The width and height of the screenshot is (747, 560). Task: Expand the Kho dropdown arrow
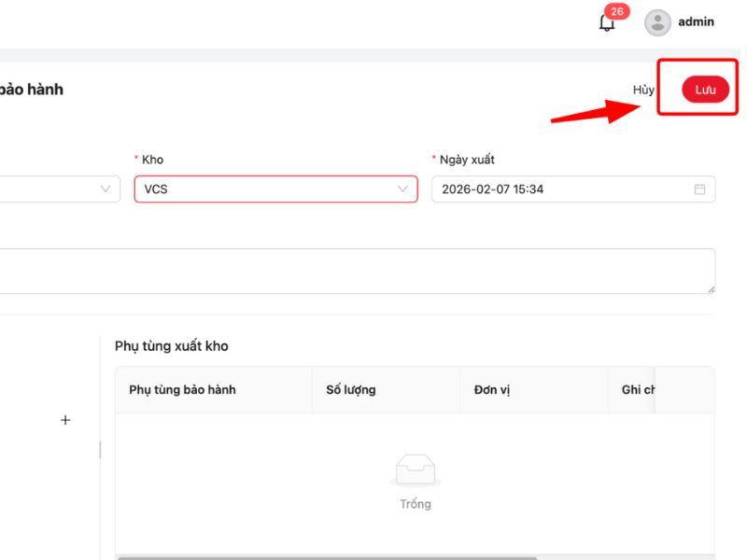pyautogui.click(x=402, y=189)
